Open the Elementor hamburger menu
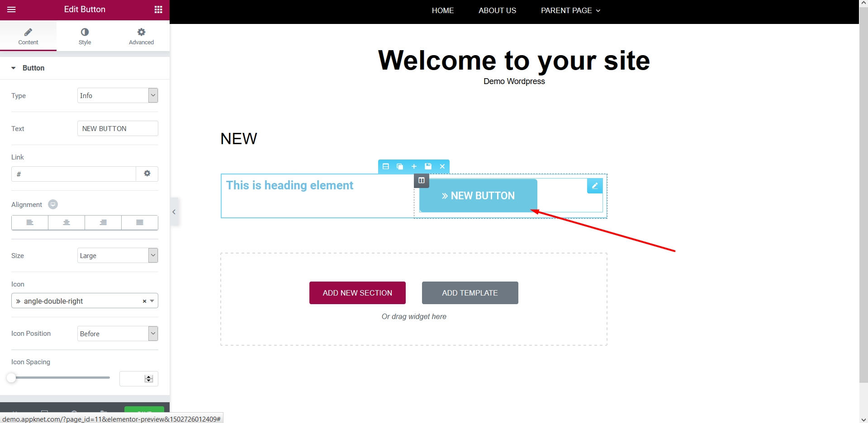Screen dimensions: 868x423 (11, 9)
